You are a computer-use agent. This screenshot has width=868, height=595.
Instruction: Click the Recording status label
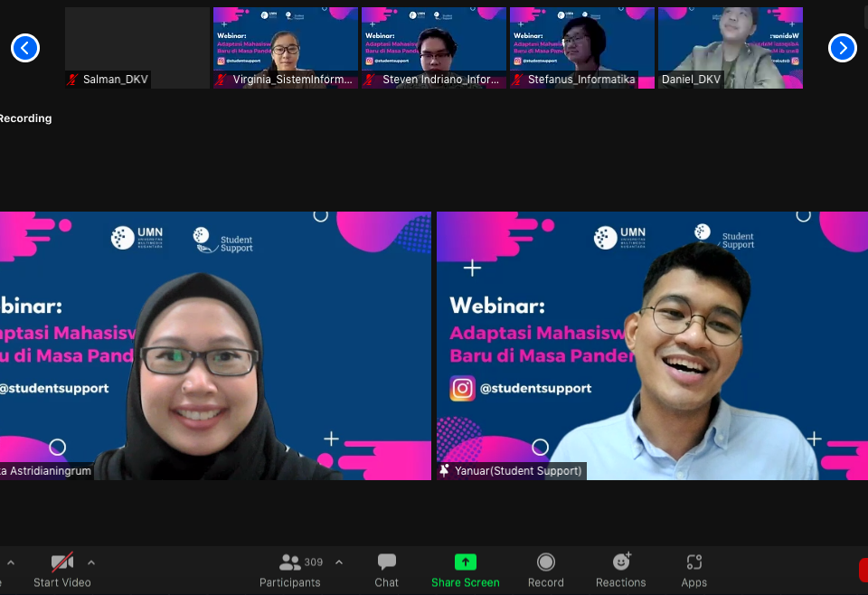(x=25, y=118)
